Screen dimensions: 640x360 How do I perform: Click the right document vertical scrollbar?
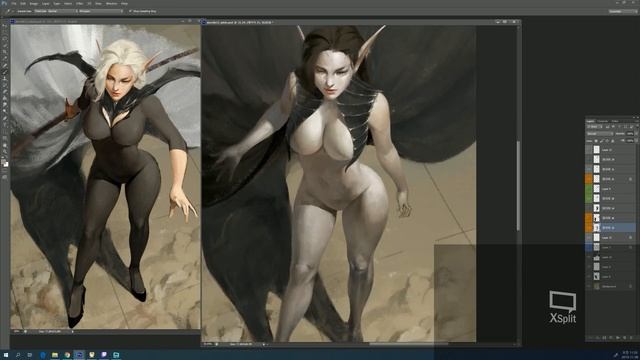coord(518,186)
